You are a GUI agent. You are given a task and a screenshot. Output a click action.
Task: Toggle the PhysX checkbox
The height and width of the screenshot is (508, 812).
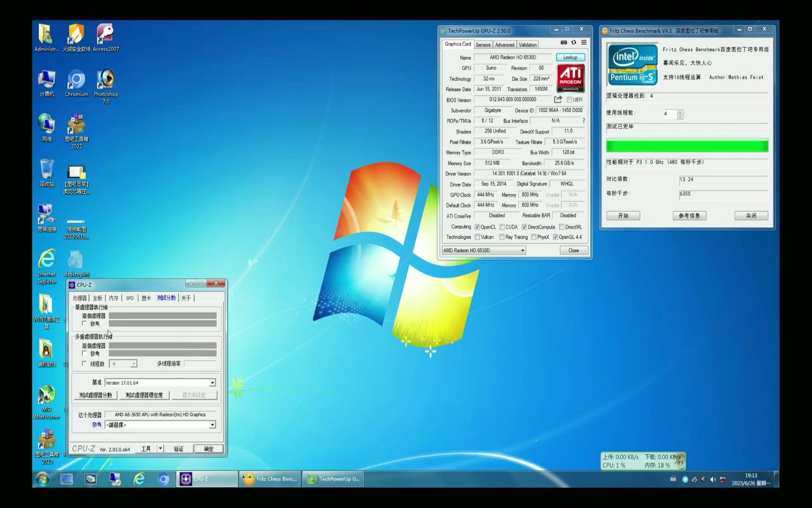coord(534,237)
